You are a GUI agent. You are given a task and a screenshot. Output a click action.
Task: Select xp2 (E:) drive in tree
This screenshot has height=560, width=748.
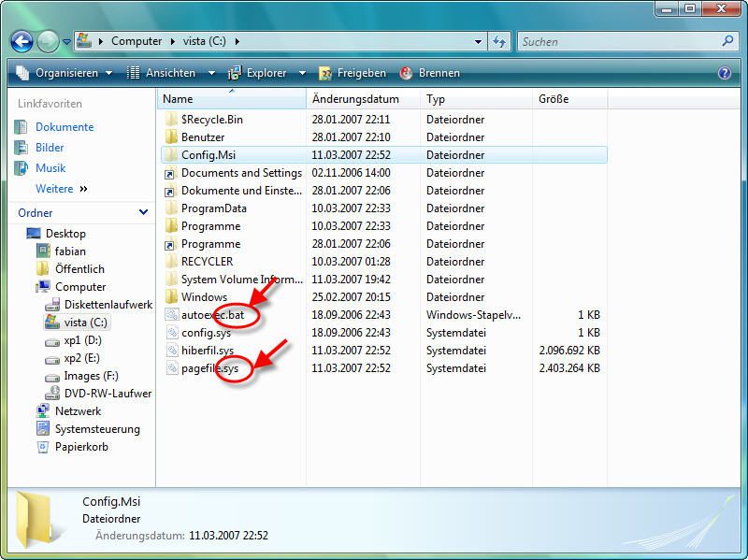(81, 358)
